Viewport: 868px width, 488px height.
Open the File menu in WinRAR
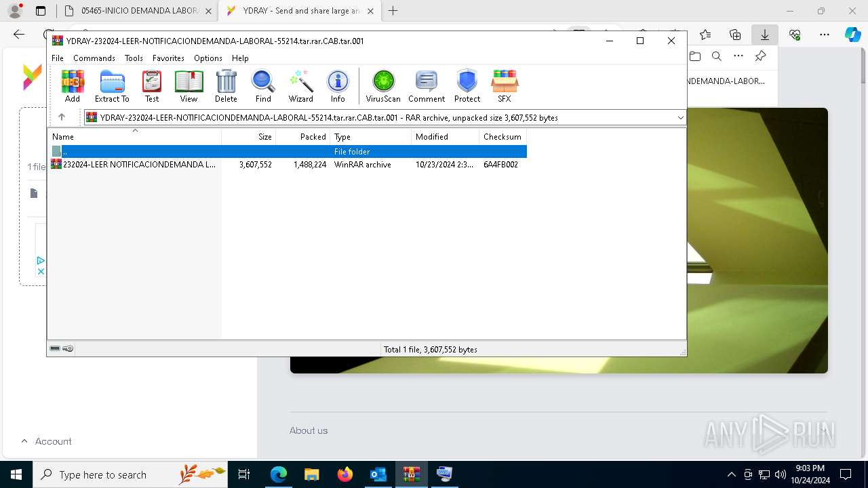pos(58,58)
